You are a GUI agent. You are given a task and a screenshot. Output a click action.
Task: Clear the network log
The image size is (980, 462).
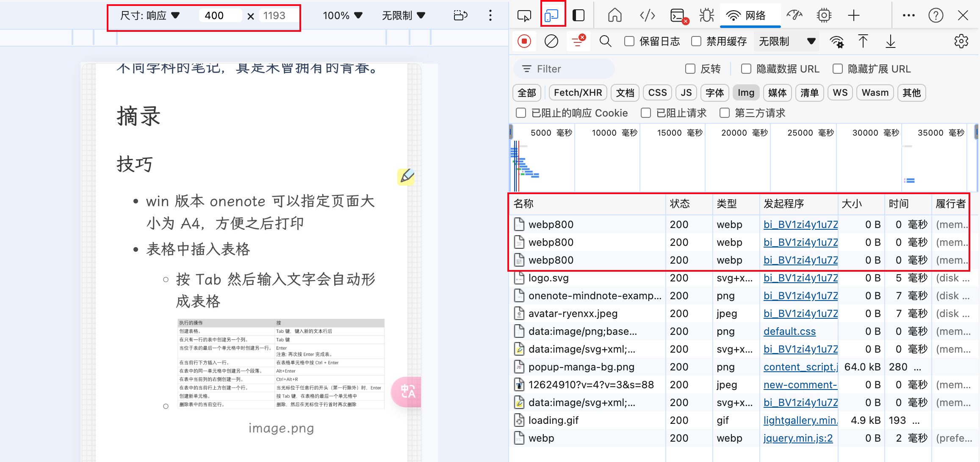click(551, 41)
